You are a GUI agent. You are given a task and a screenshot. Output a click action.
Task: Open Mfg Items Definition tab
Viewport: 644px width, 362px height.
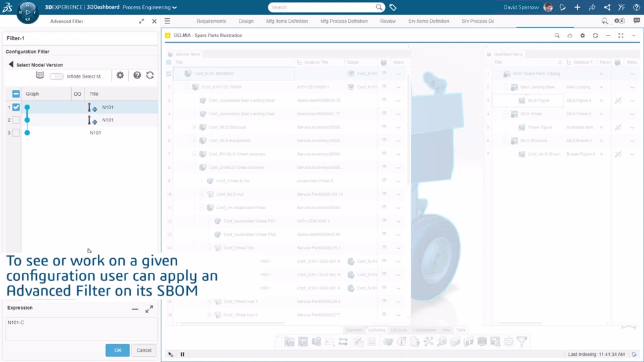pyautogui.click(x=286, y=21)
